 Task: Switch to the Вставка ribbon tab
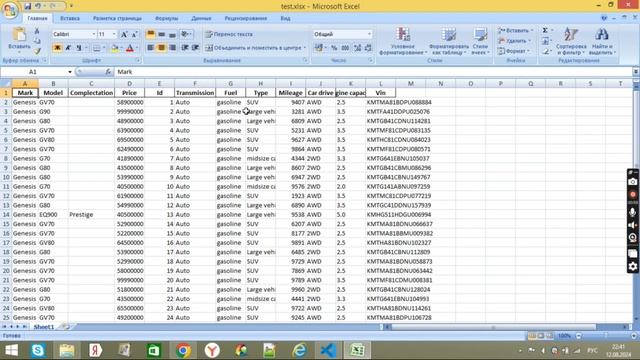coord(70,18)
